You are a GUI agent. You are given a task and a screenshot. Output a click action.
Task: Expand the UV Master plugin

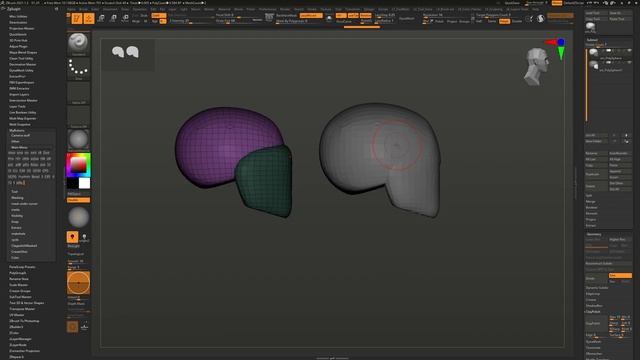tap(17, 315)
